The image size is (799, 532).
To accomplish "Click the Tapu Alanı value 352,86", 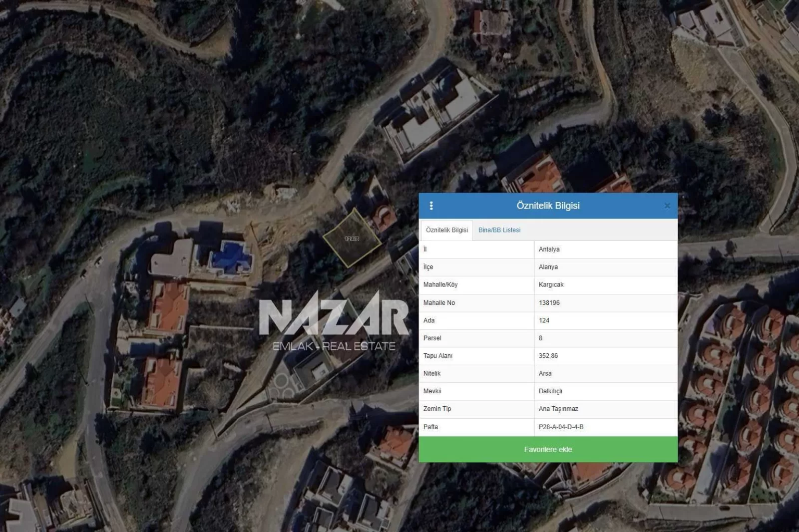I will click(x=548, y=356).
